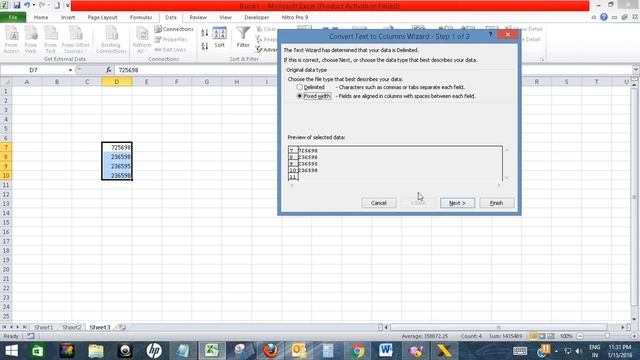Open the HP taskbar icon

(x=154, y=351)
